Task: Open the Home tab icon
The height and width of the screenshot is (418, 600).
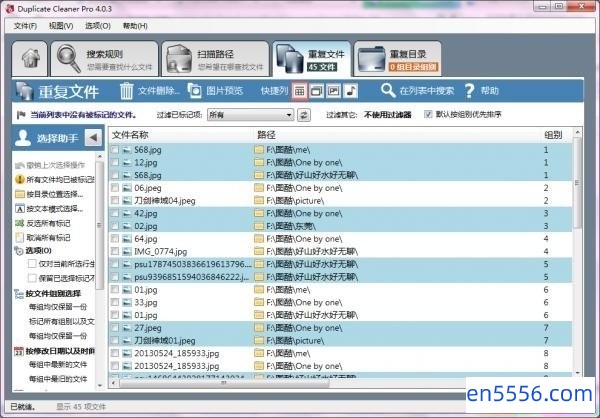Action: click(x=30, y=59)
